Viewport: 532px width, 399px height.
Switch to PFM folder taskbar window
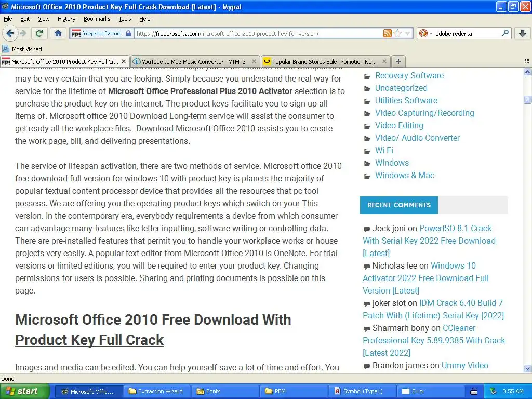click(293, 391)
